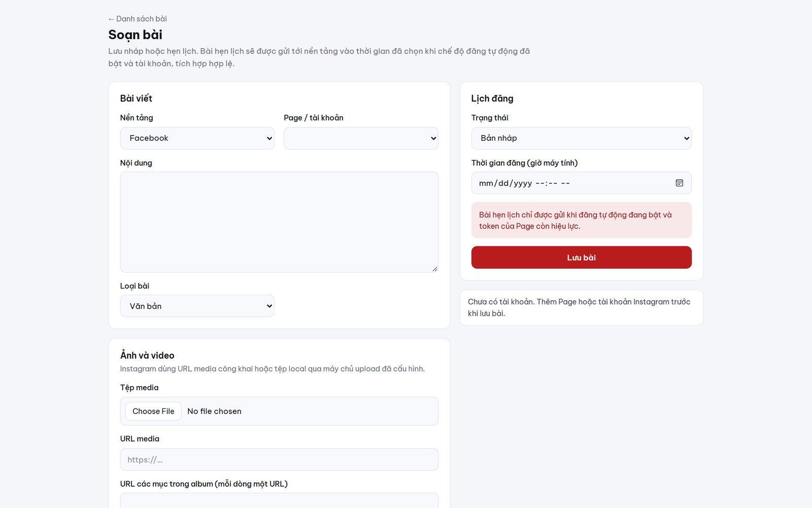This screenshot has width=812, height=508.
Task: Click the "Thời gian đăng (giờ máy tính)" label
Action: point(525,163)
